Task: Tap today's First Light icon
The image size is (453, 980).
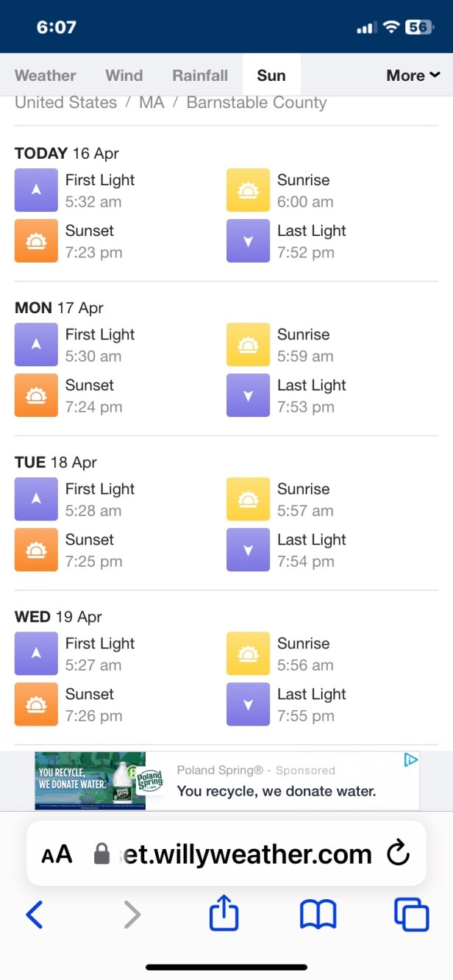Action: (36, 190)
